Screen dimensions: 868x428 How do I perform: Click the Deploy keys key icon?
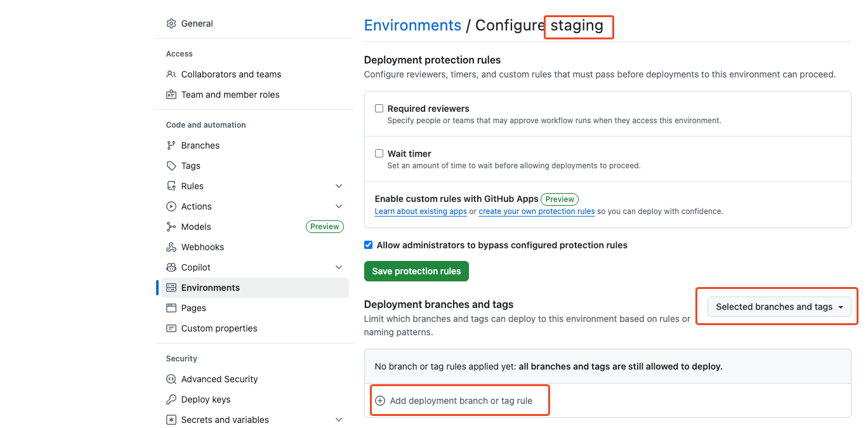coord(171,399)
